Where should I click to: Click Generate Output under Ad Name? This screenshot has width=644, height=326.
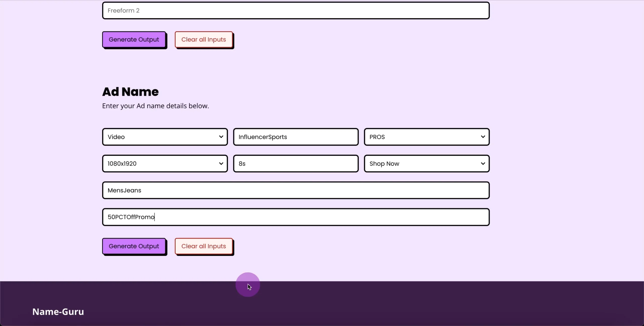[x=134, y=246]
